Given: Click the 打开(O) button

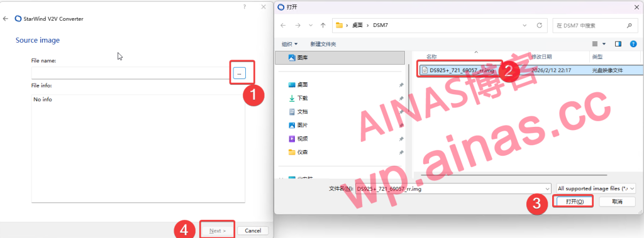Looking at the screenshot, I should [x=575, y=202].
